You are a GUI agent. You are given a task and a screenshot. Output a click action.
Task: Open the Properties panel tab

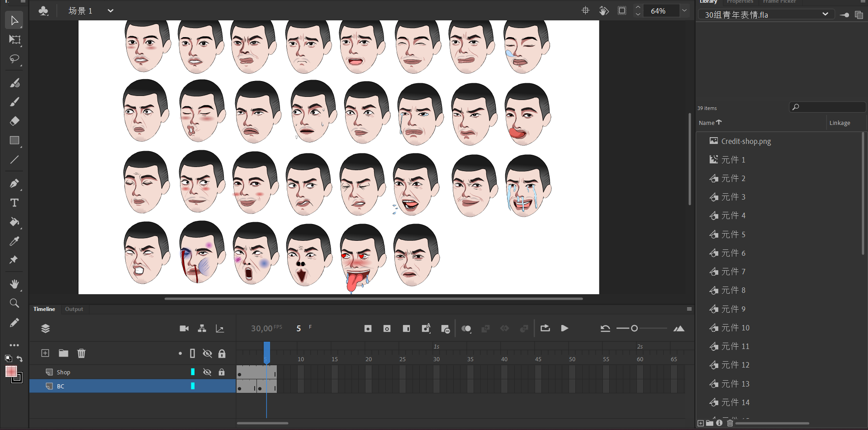coord(740,2)
